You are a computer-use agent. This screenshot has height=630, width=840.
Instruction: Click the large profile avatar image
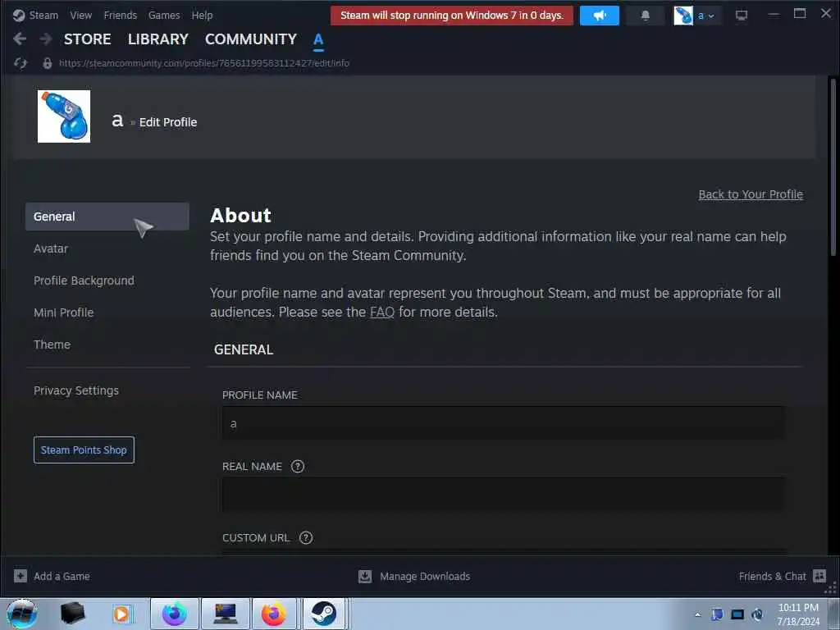click(64, 116)
